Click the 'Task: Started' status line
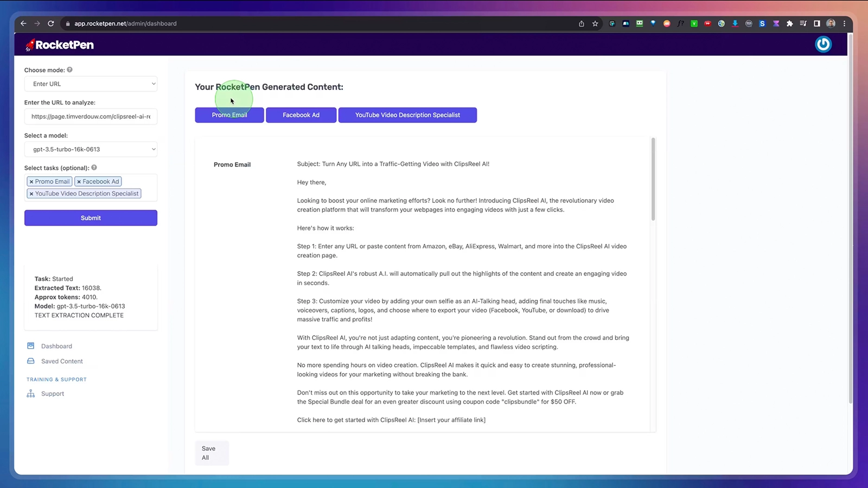The image size is (868, 488). [x=54, y=279]
